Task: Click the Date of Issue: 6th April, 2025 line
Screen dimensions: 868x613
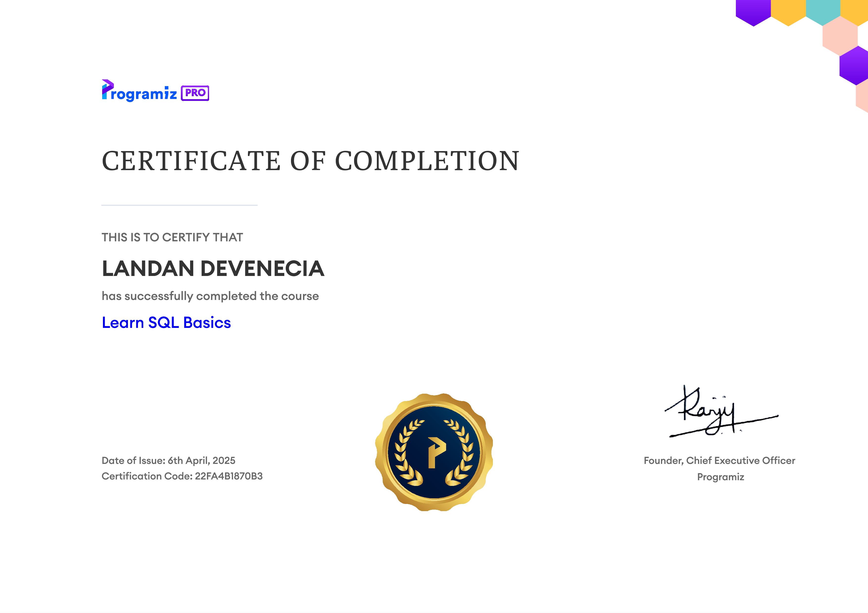Action: point(168,460)
